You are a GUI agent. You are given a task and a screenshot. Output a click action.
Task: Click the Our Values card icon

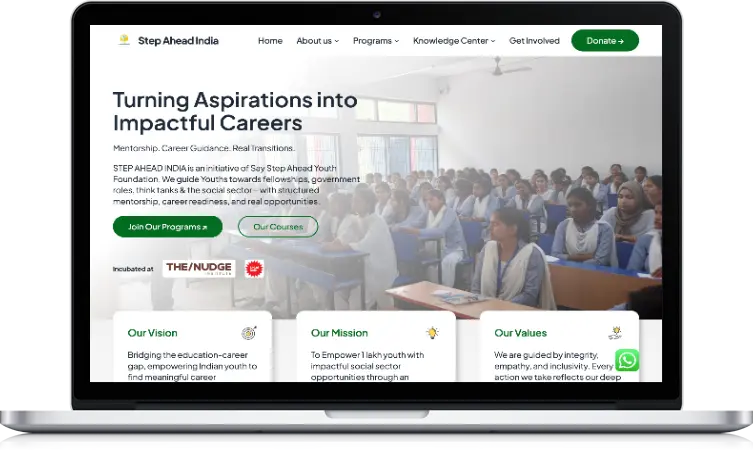pyautogui.click(x=615, y=332)
